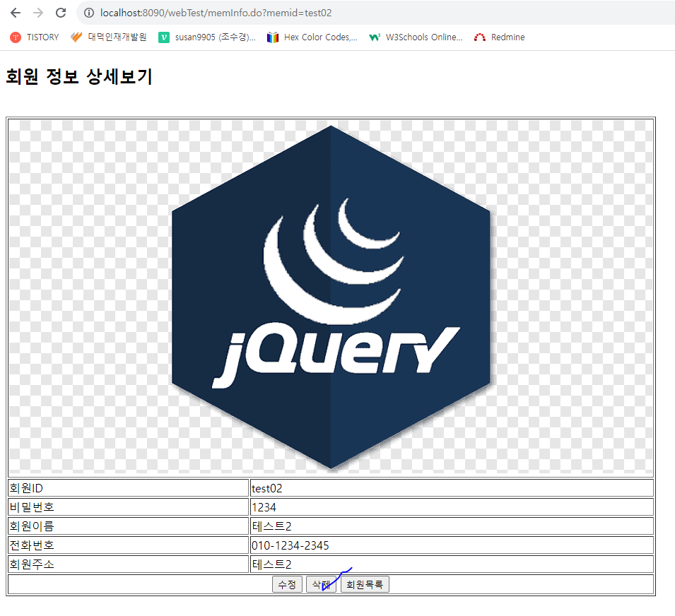This screenshot has width=675, height=616.
Task: Open susan9905 bookmark
Action: (207, 37)
